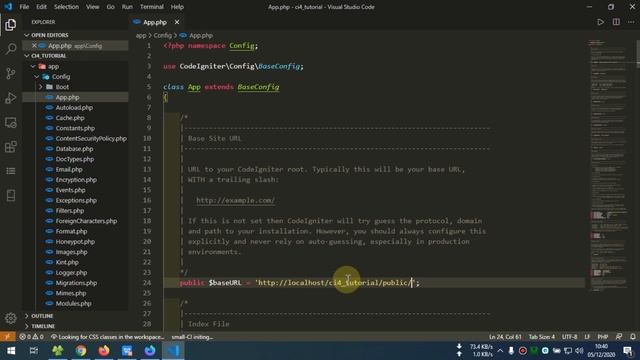Open Windows Start menu
Viewport: 640px width, 360px height.
11,351
